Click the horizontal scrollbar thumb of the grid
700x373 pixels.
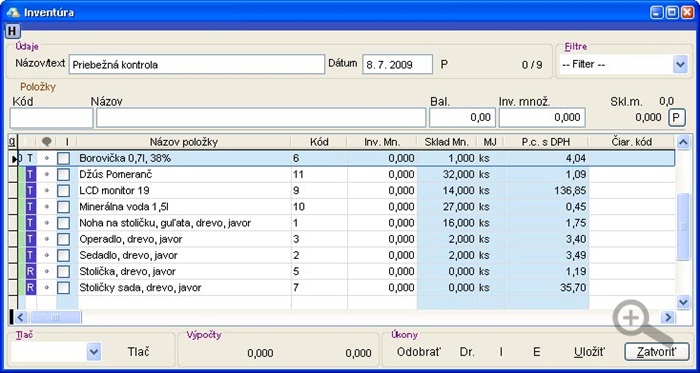[55, 318]
